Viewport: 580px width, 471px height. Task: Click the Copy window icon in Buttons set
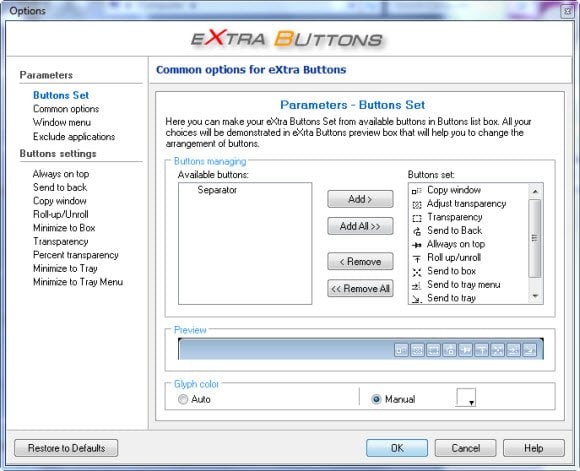coord(417,191)
